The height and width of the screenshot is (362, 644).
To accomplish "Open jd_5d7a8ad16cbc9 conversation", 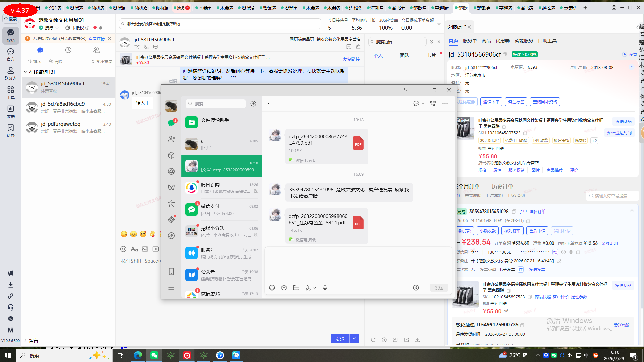I will pos(68,108).
